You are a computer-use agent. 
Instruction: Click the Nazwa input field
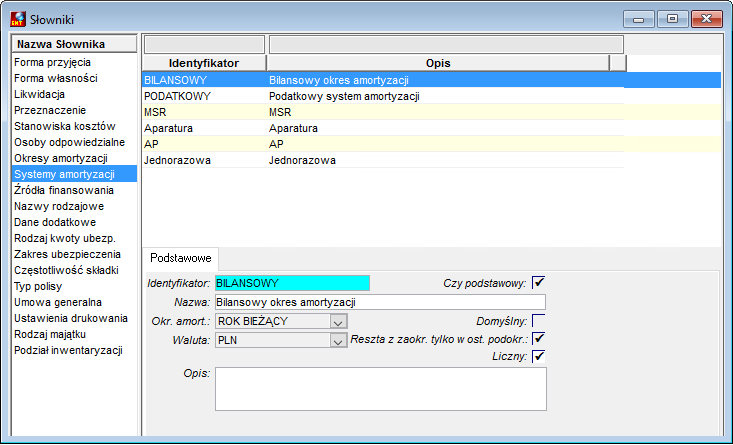(380, 302)
